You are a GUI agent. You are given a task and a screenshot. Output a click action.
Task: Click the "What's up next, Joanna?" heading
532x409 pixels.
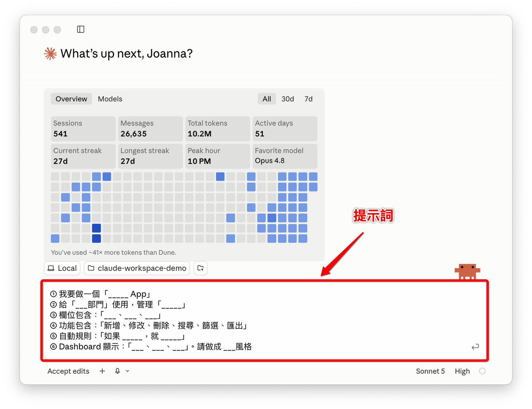[127, 54]
